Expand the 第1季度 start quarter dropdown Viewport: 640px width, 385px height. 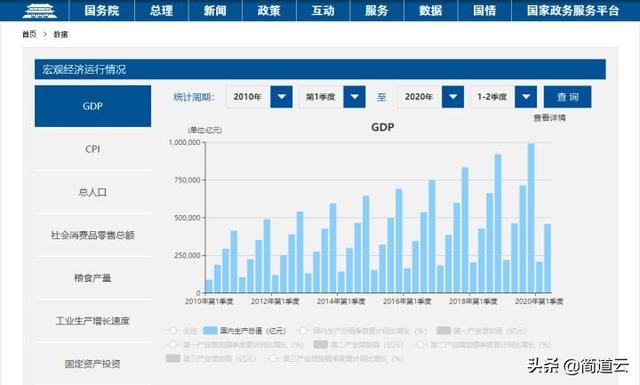(x=354, y=97)
